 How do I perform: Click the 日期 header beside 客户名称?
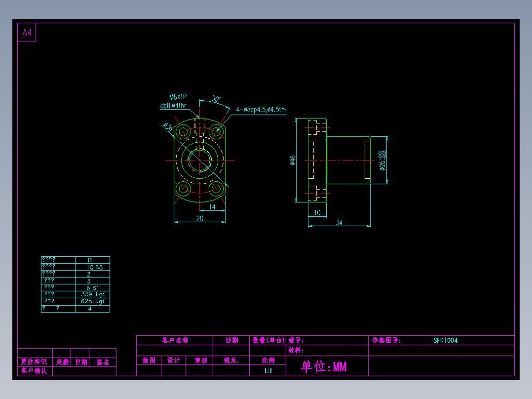pos(232,340)
